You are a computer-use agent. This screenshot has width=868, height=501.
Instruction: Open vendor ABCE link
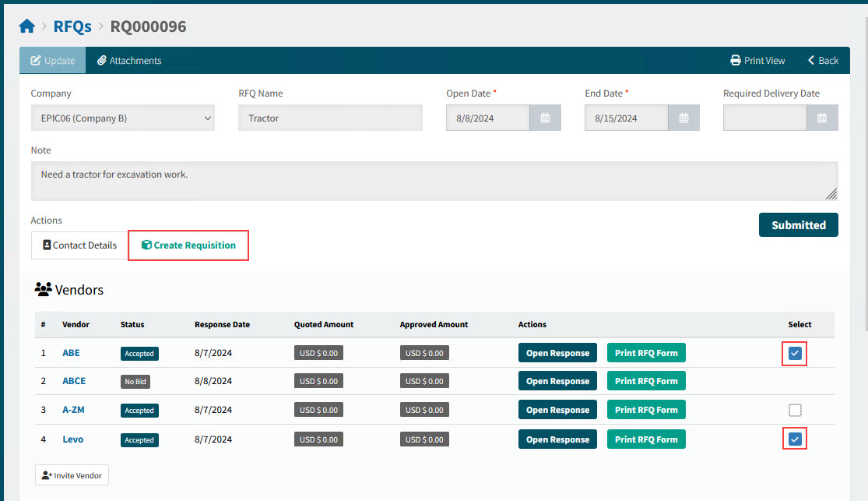click(x=74, y=381)
